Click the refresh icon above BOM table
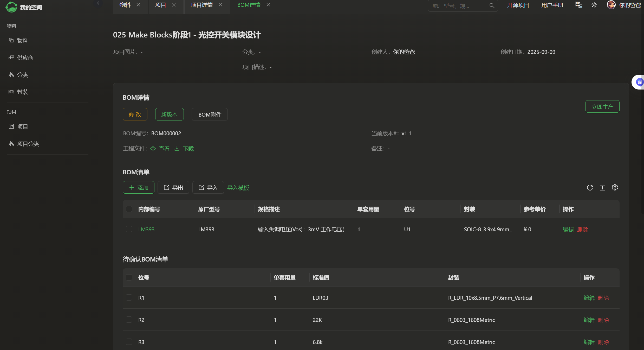The width and height of the screenshot is (644, 350). pos(590,188)
